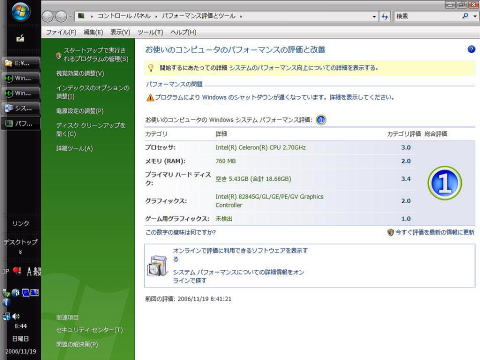Open the blue help icon at top right
480x360 pixels.
coord(471,49)
